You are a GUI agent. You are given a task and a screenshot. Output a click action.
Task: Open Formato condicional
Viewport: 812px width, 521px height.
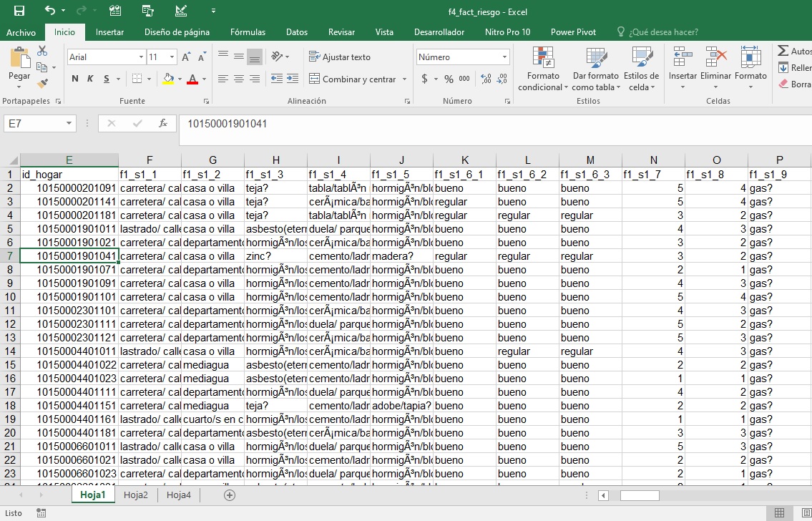click(543, 69)
